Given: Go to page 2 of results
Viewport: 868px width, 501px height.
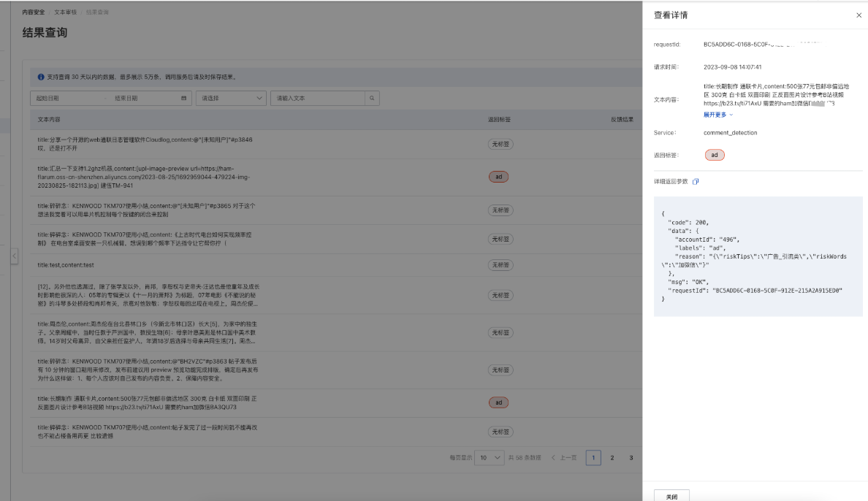Looking at the screenshot, I should click(x=612, y=458).
